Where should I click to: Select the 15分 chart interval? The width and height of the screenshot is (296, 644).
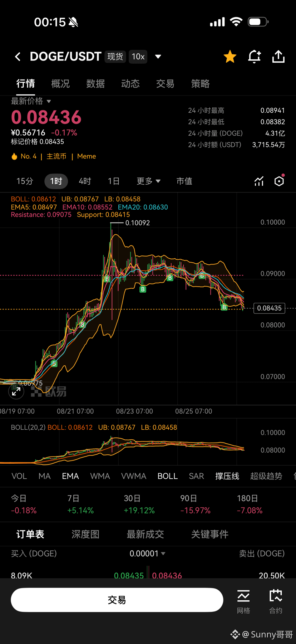click(25, 181)
